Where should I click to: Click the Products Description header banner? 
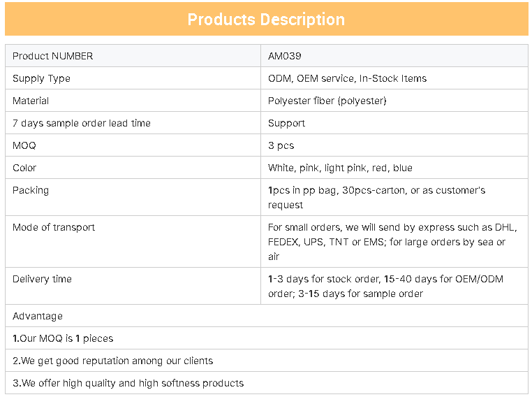pyautogui.click(x=266, y=19)
